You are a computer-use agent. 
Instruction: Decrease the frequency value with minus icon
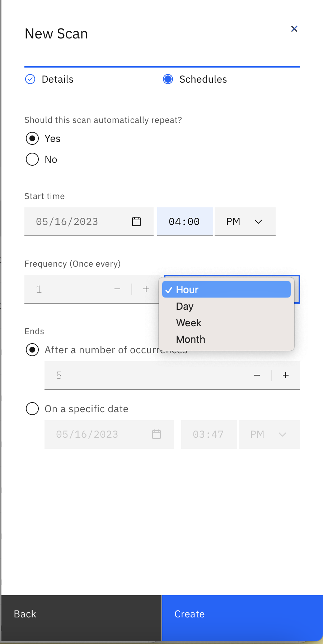117,289
